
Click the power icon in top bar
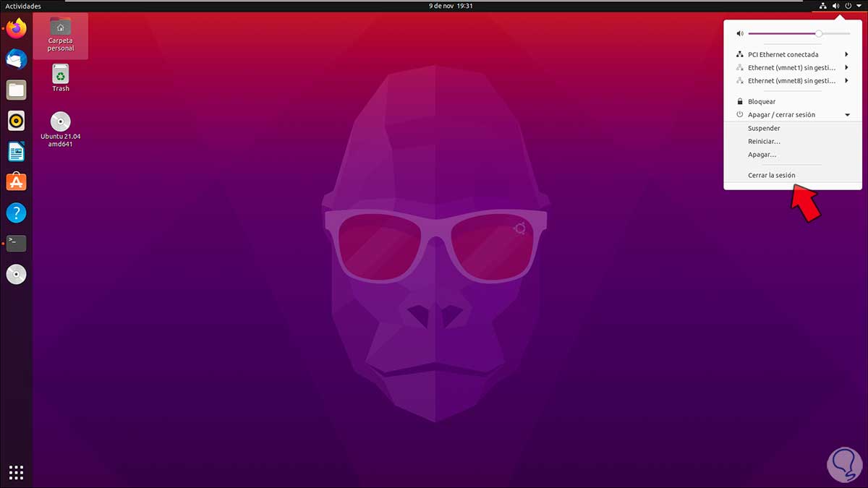coord(848,6)
